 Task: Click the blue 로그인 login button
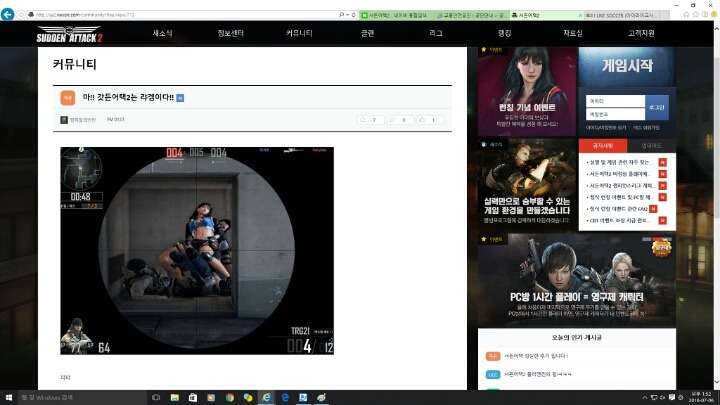(657, 107)
